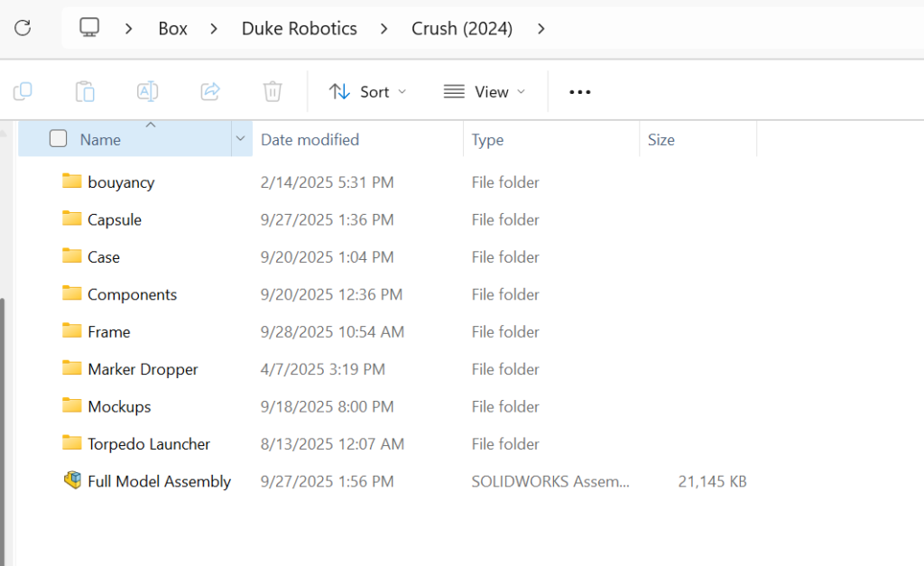Navigate to Duke Robotics in breadcrumb
This screenshot has height=566, width=924.
(299, 28)
